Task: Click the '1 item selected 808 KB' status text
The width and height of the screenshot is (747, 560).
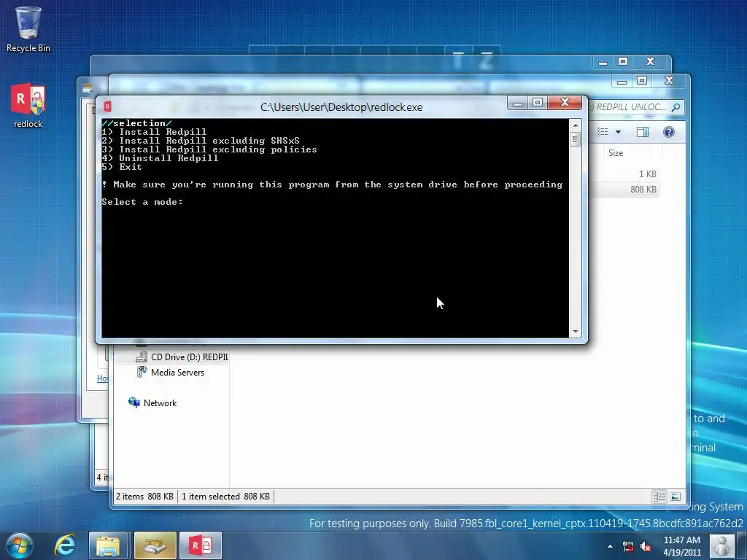Action: [226, 496]
